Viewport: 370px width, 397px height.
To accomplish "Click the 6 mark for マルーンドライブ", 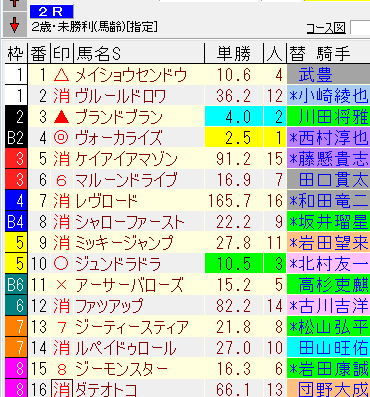I will pos(62,180).
